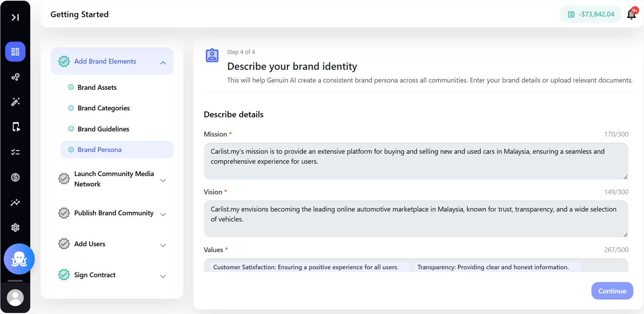This screenshot has height=314, width=644.
Task: Go to Brand Categories step
Action: (103, 108)
